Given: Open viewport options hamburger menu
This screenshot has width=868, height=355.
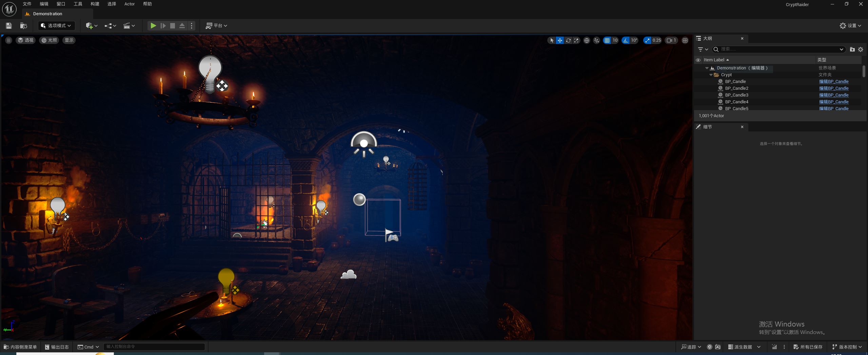Looking at the screenshot, I should 9,40.
